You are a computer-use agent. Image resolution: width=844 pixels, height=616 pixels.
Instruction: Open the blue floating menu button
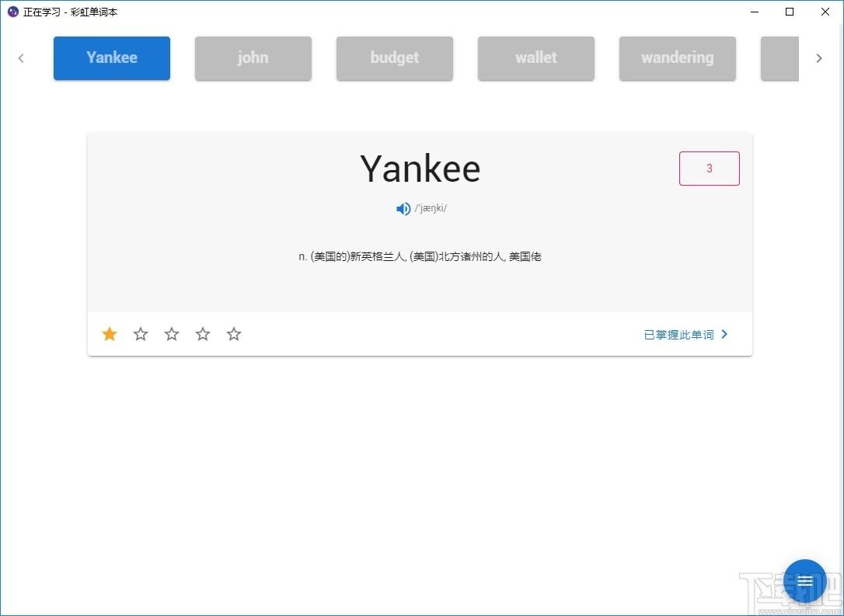(804, 580)
